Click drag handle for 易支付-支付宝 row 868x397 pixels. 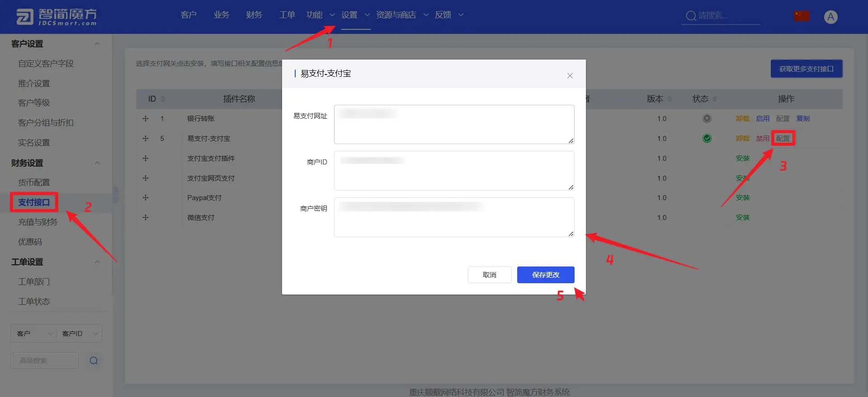pos(146,138)
